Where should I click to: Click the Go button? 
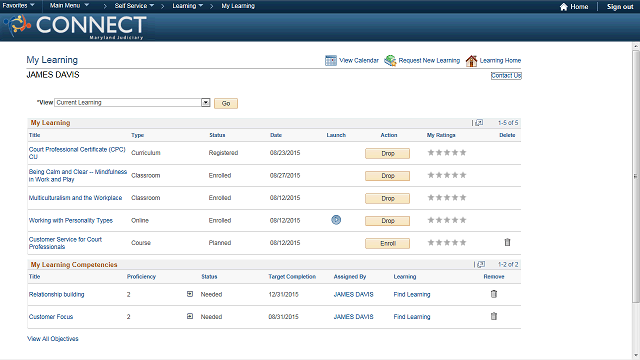pyautogui.click(x=226, y=103)
